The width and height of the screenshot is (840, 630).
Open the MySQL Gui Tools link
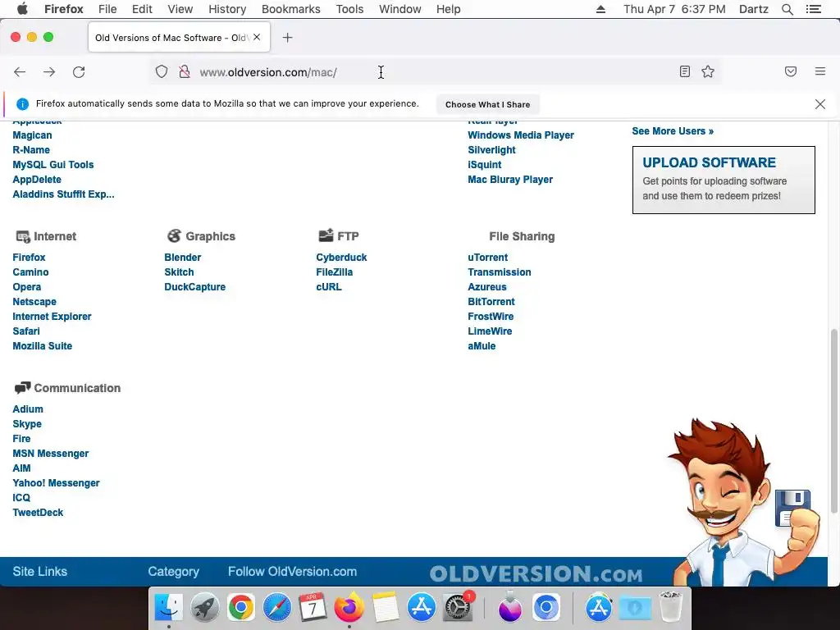coord(53,165)
